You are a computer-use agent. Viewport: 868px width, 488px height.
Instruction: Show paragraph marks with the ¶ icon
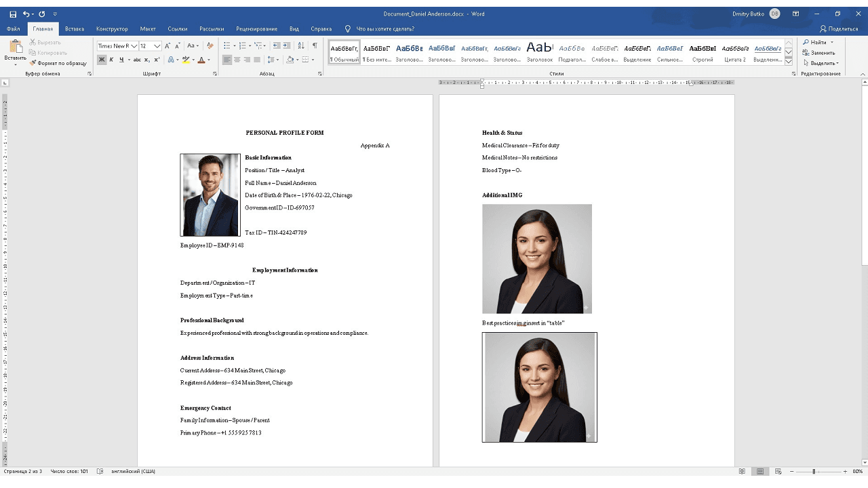(315, 45)
